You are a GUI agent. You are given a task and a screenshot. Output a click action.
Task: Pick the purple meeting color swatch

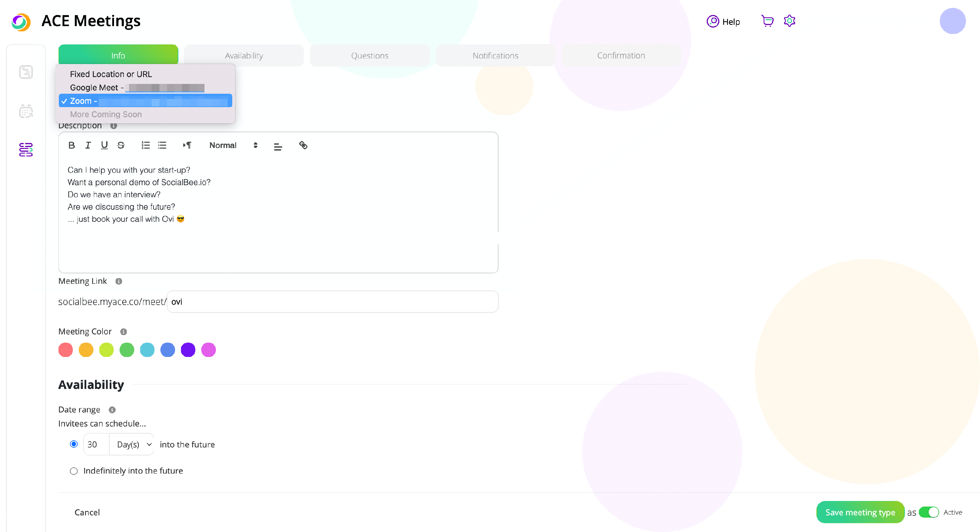pyautogui.click(x=188, y=350)
